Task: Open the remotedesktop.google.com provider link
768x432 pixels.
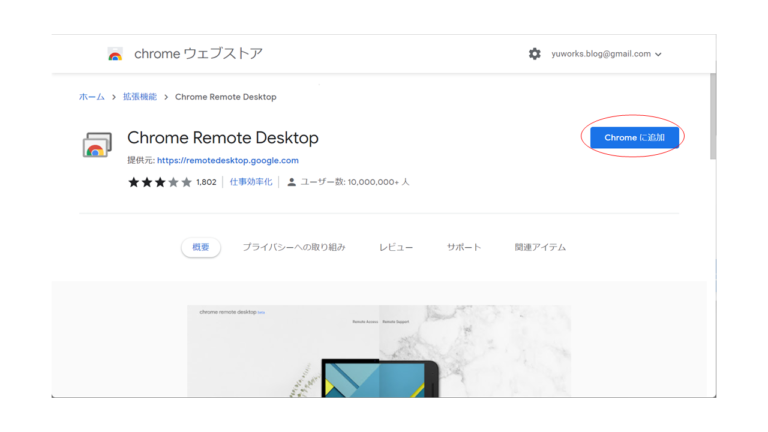Action: pos(227,160)
